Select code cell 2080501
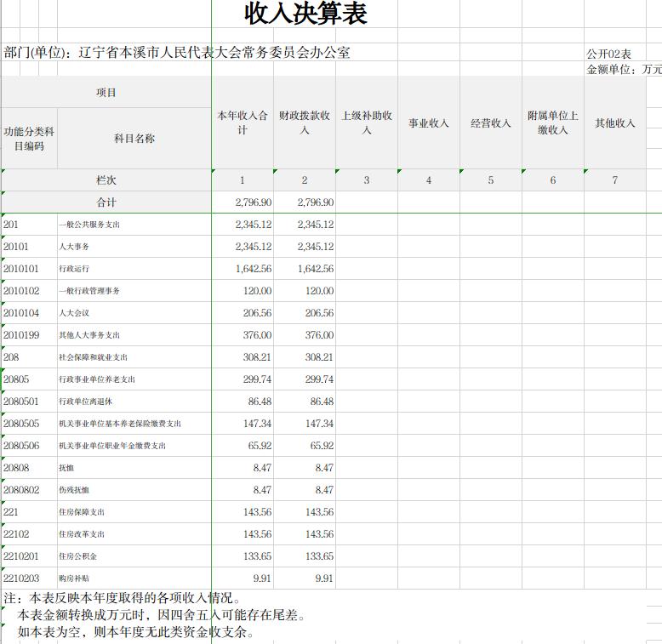662x644 pixels. tap(29, 402)
